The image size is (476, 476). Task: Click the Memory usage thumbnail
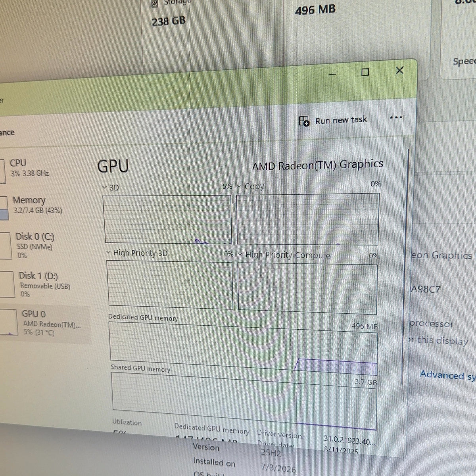click(4, 208)
